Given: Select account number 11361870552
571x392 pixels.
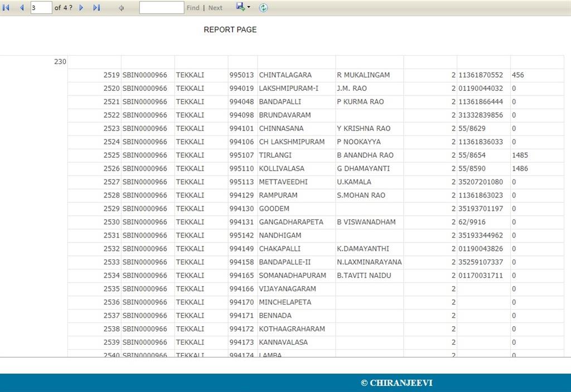Looking at the screenshot, I should (x=480, y=75).
